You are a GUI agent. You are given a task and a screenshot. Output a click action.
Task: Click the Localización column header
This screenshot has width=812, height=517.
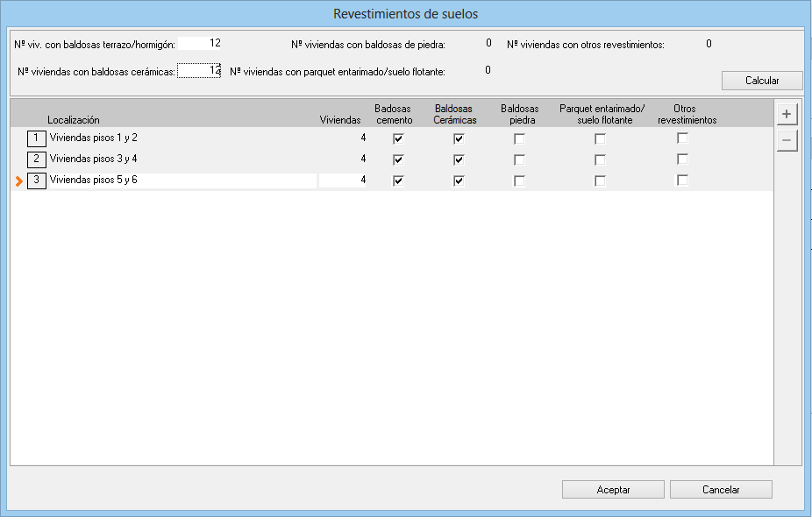74,120
